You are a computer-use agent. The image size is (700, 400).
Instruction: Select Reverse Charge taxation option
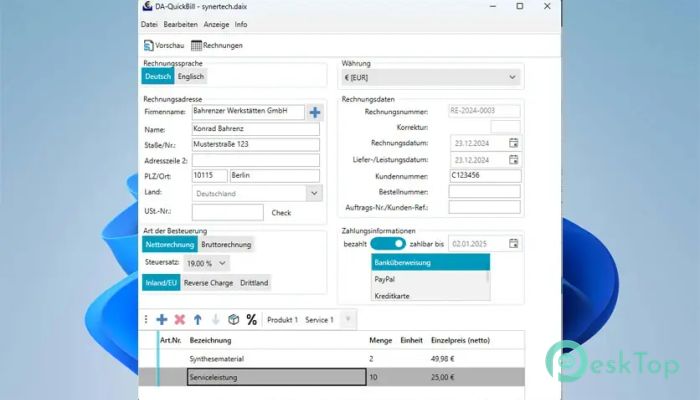click(209, 283)
